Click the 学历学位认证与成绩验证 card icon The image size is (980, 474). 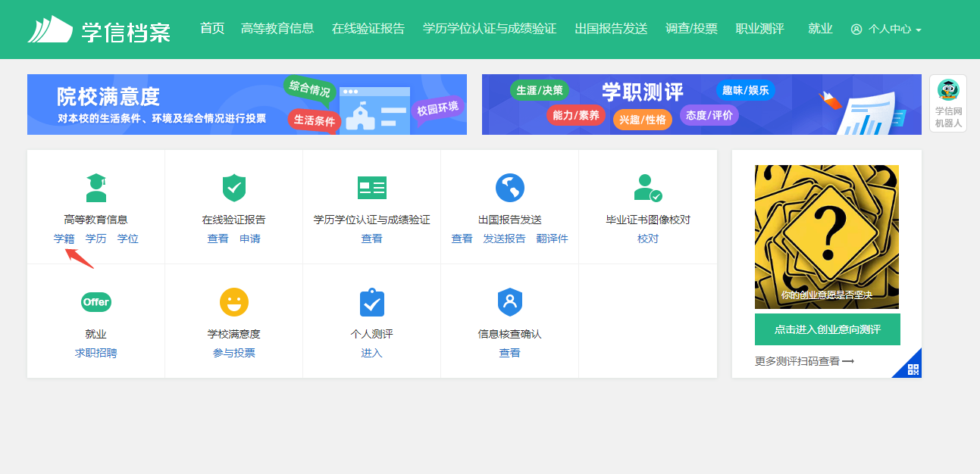[x=371, y=187]
